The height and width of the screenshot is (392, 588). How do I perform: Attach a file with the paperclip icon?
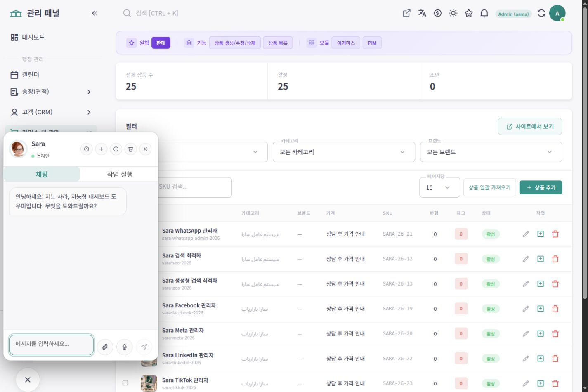[105, 347]
